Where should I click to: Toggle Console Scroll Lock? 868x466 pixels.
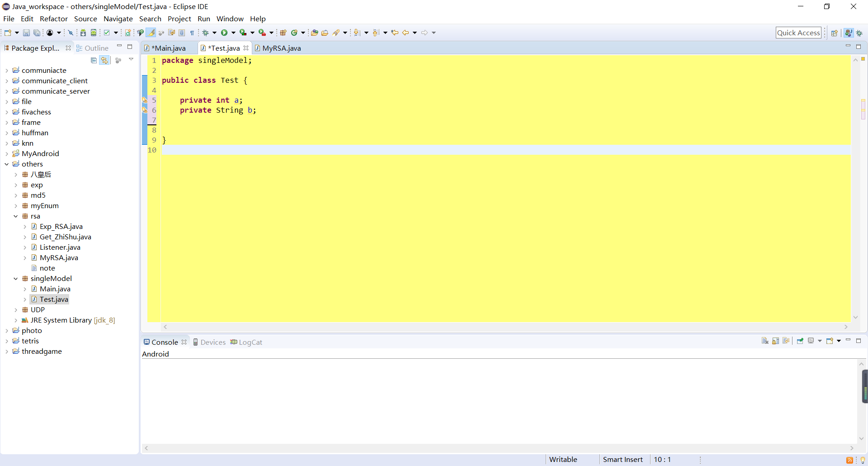(775, 341)
